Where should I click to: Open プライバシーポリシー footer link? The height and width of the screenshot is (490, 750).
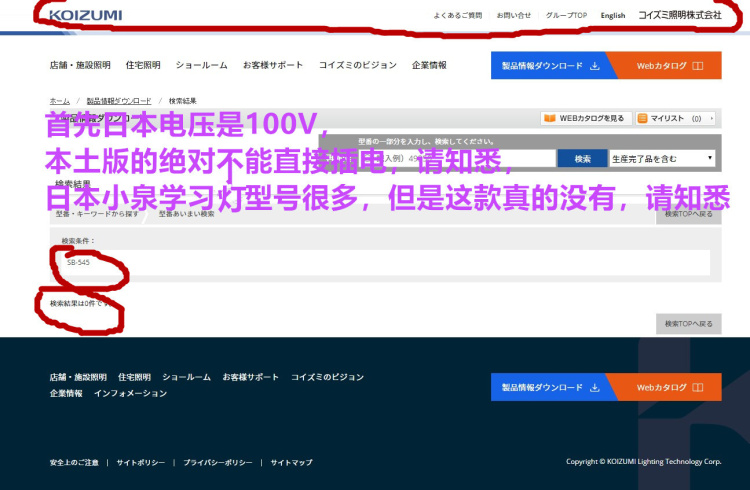tap(218, 462)
